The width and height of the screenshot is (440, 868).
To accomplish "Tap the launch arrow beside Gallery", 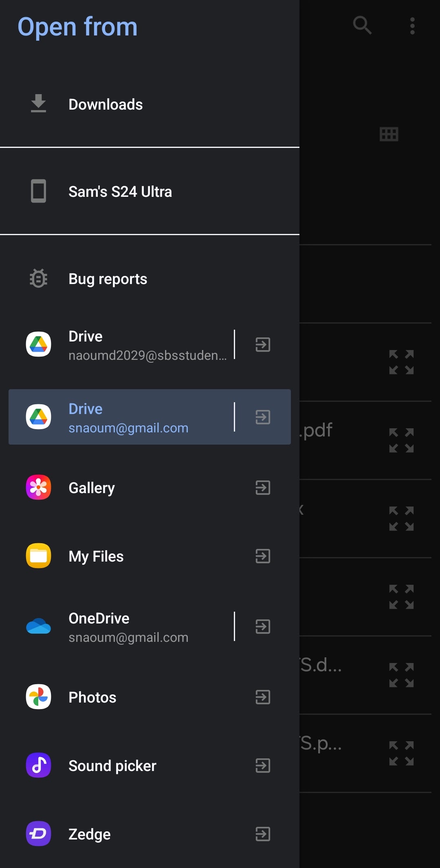I will pos(263,488).
